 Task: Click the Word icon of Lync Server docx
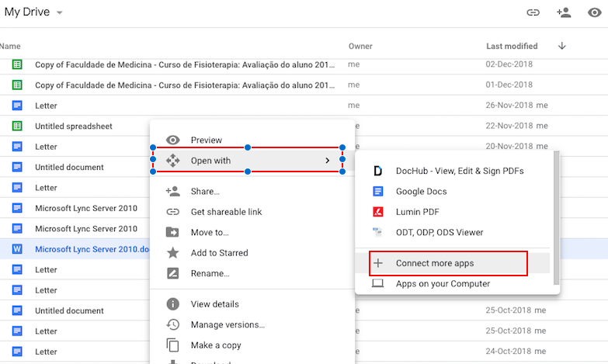(x=17, y=249)
